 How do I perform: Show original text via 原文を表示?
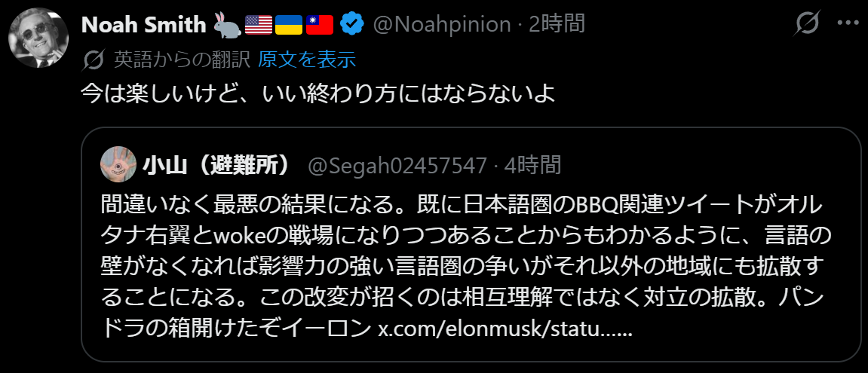(307, 60)
